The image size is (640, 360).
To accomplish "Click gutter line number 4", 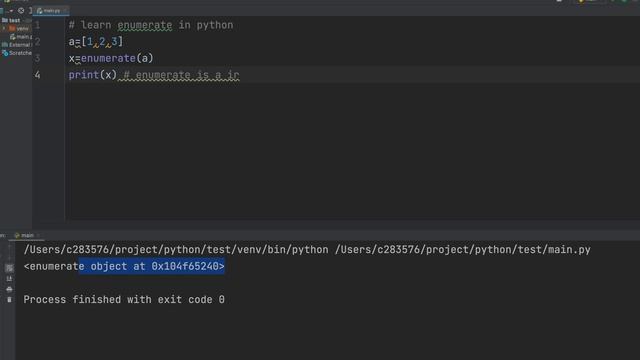I will click(38, 75).
